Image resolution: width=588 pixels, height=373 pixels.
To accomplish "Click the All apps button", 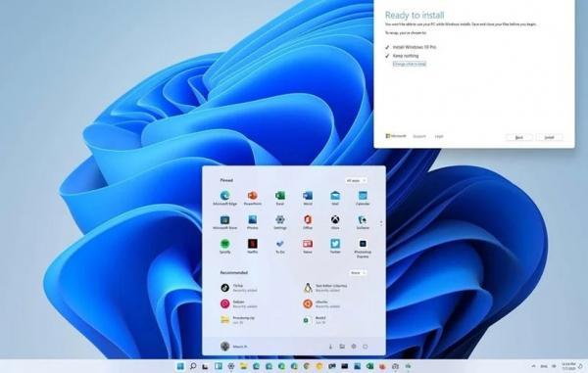I will 356,180.
